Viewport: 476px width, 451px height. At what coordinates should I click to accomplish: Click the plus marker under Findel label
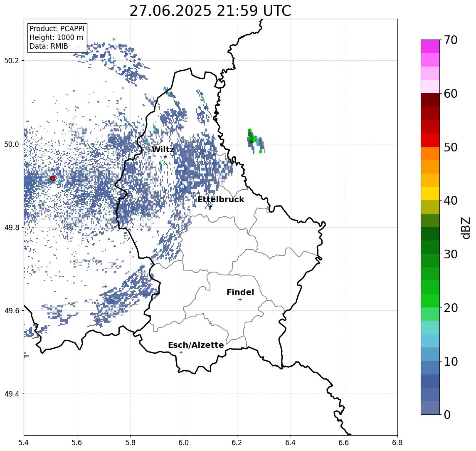point(240,300)
